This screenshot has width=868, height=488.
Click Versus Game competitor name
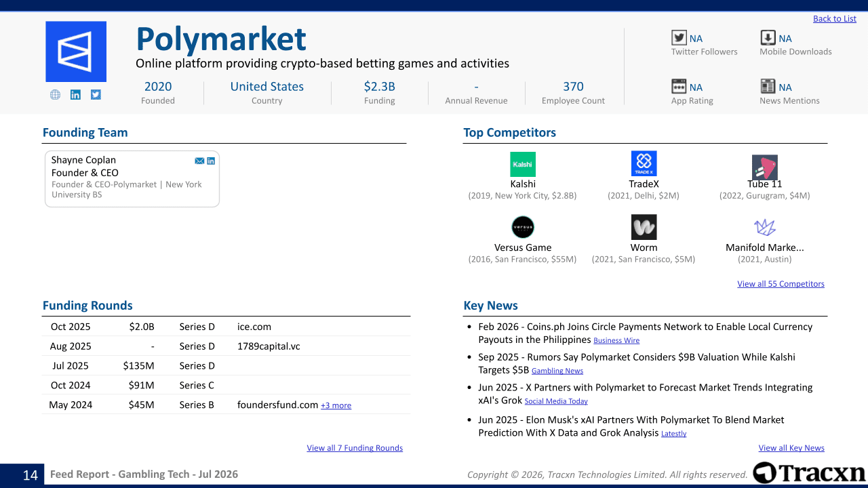(523, 247)
